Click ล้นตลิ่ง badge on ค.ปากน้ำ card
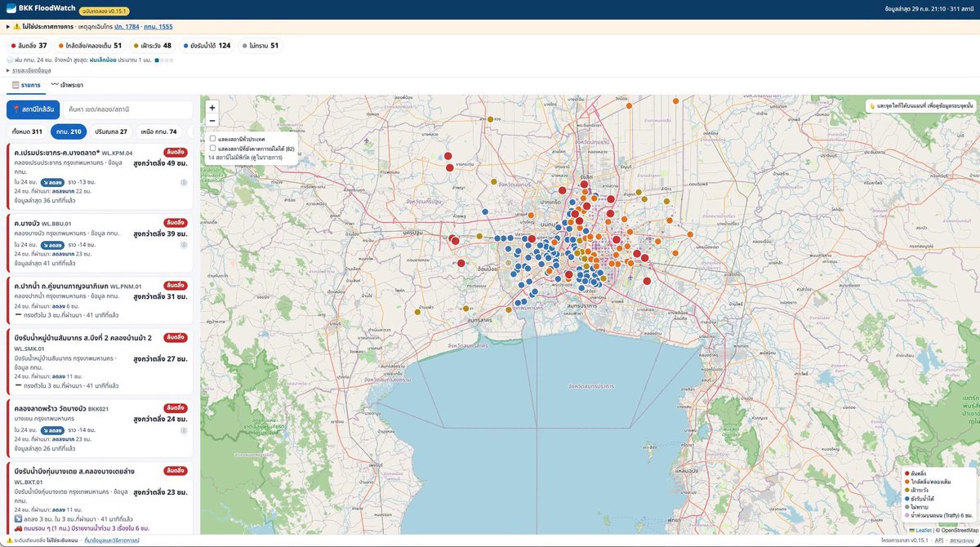Image resolution: width=980 pixels, height=547 pixels. click(176, 286)
